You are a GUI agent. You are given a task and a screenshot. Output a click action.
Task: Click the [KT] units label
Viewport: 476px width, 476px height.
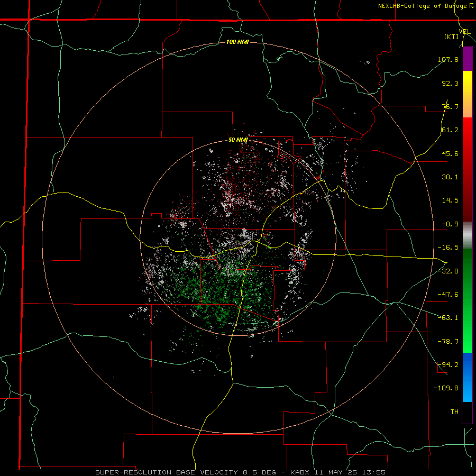coord(451,36)
